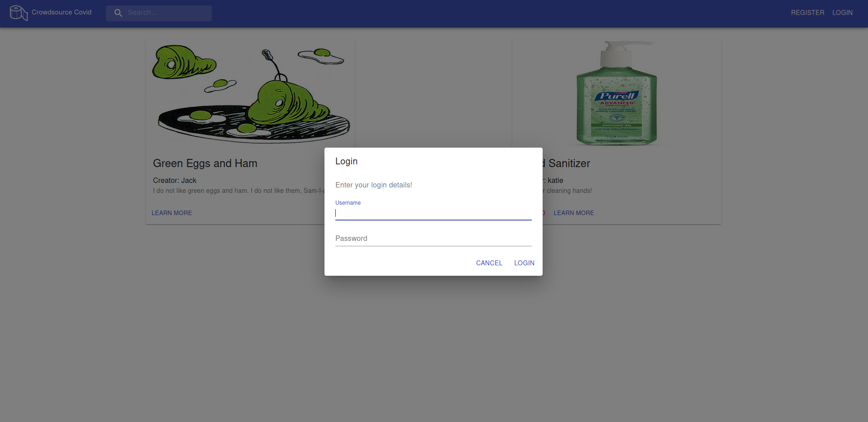
Task: Cancel the Login dialog
Action: pyautogui.click(x=489, y=263)
